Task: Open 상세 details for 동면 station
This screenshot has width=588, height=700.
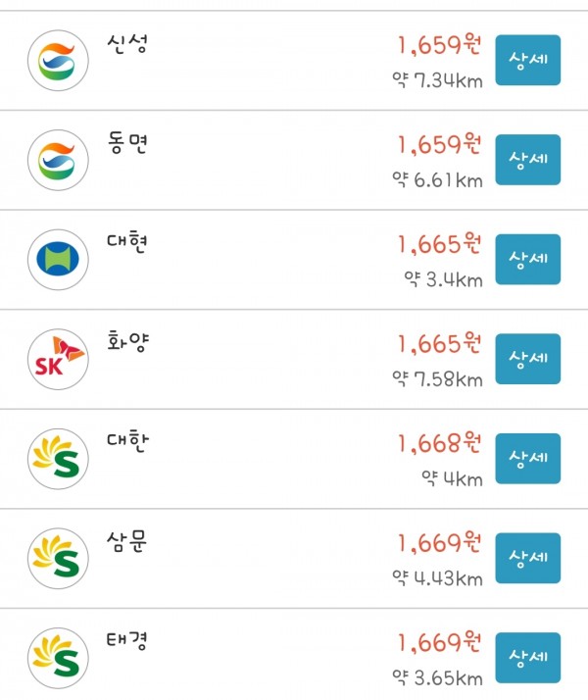Action: click(x=528, y=160)
